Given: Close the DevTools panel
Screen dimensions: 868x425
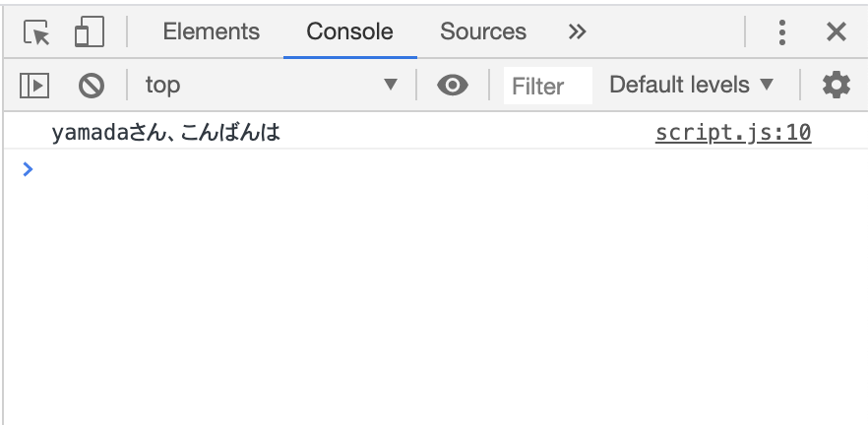Looking at the screenshot, I should tap(836, 32).
